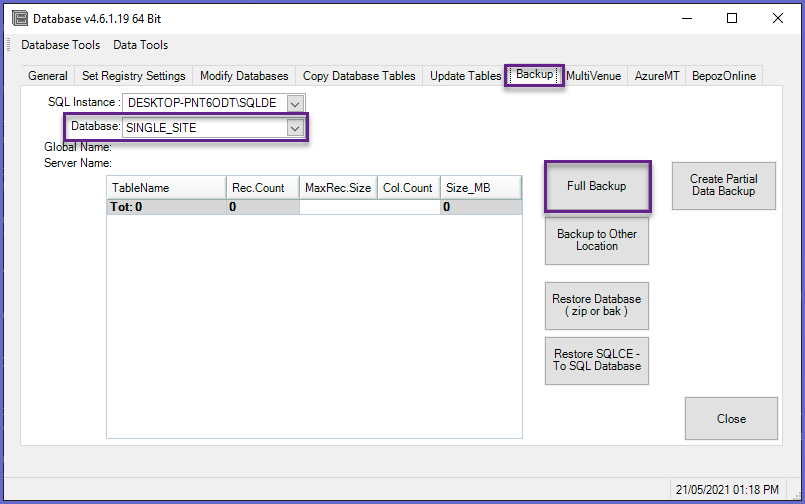Click the Database app icon in title bar
Screen dimensions: 805x504
[19, 18]
